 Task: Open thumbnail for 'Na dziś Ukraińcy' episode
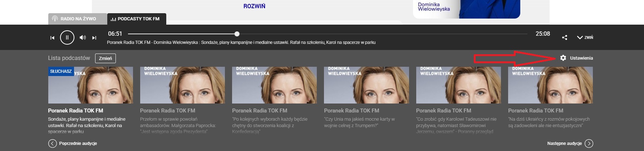point(550,85)
